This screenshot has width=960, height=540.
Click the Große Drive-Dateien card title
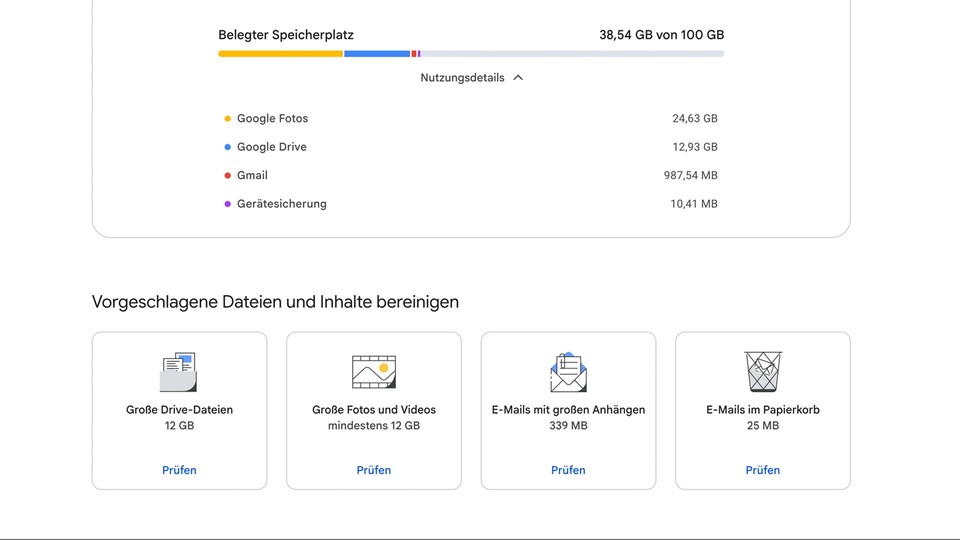[x=179, y=410]
